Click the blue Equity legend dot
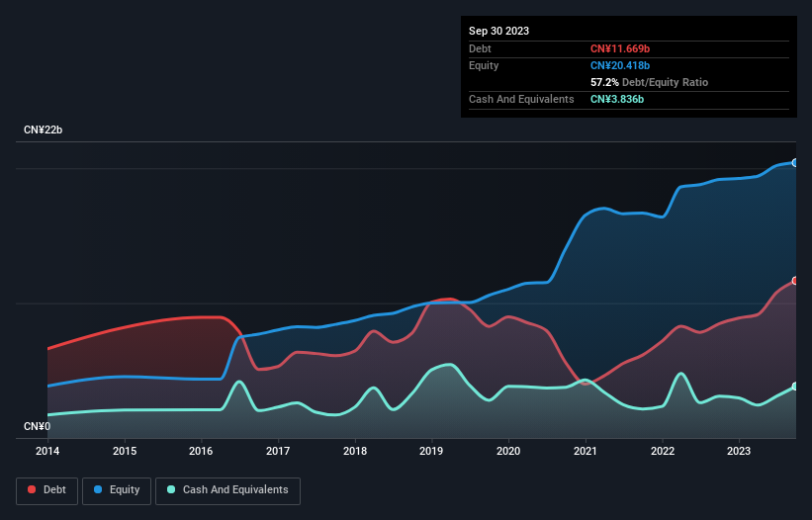The height and width of the screenshot is (520, 812). click(98, 489)
